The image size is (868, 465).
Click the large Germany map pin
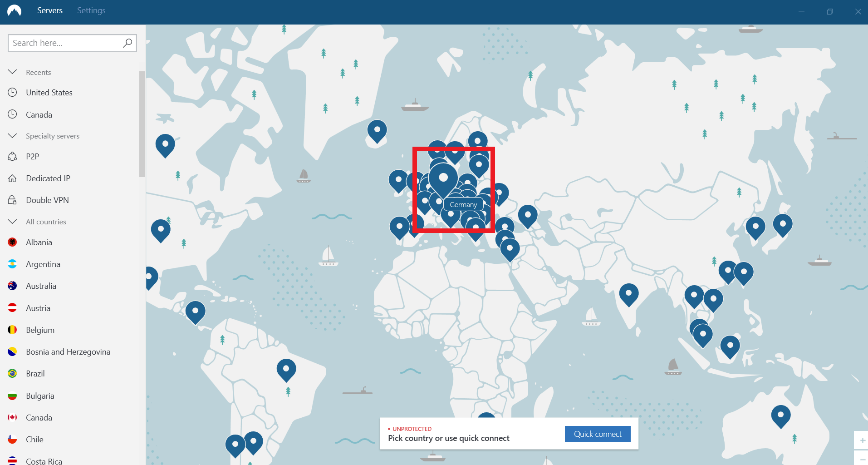(x=443, y=179)
